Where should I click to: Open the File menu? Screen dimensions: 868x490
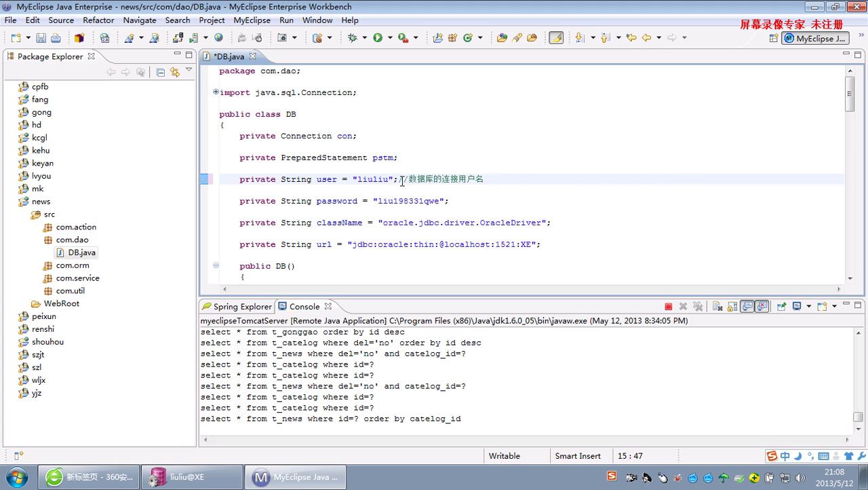(11, 20)
